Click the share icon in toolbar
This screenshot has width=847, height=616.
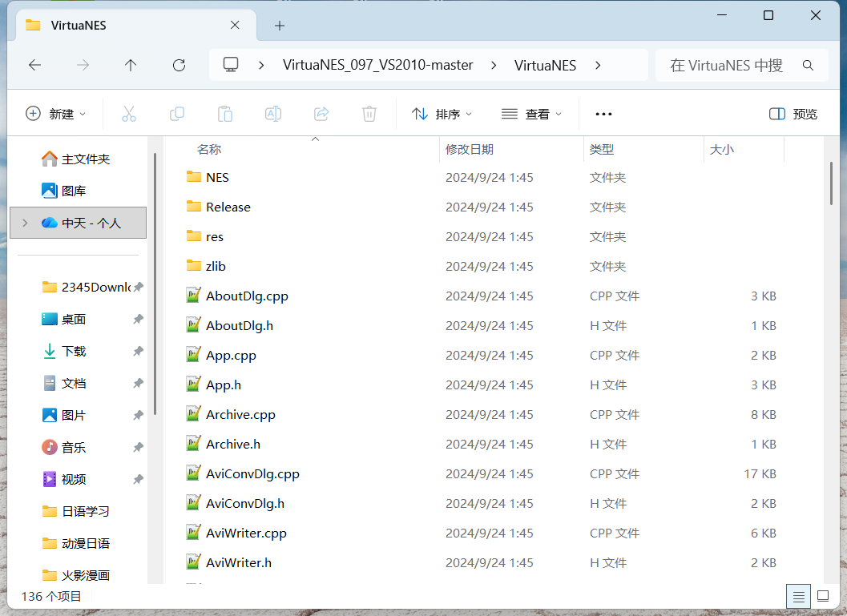point(321,114)
